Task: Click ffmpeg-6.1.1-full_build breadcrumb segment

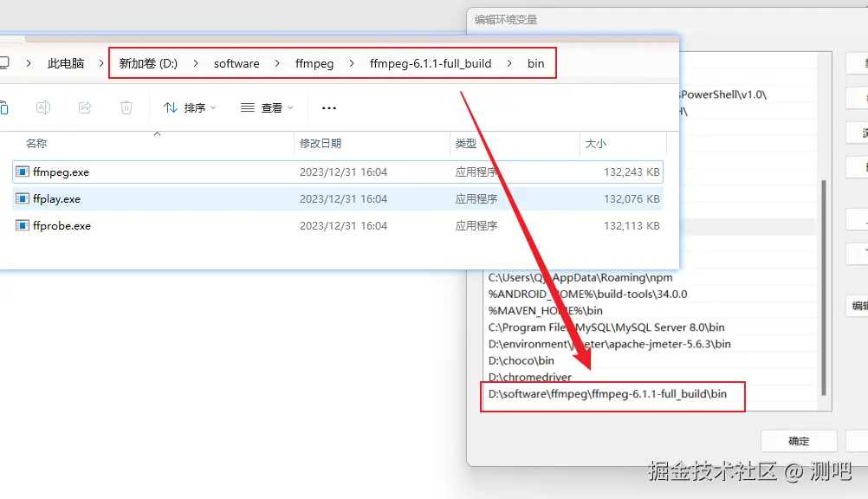Action: pyautogui.click(x=431, y=63)
